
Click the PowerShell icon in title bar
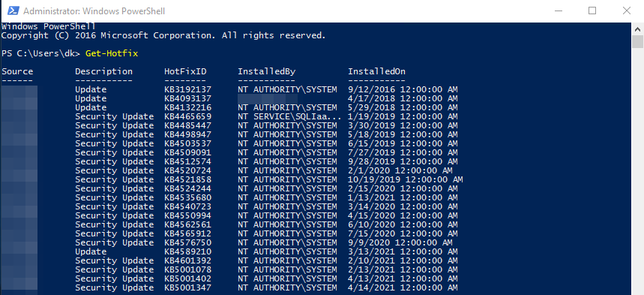click(13, 11)
